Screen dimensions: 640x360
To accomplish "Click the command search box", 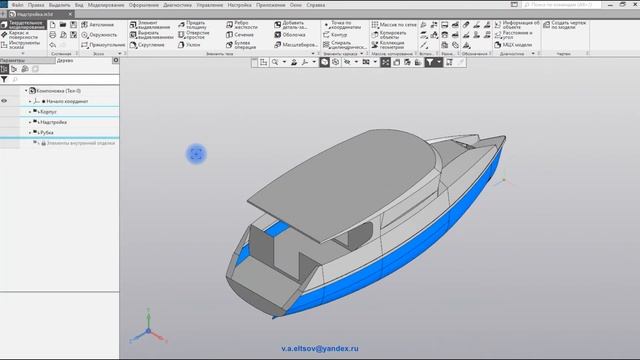I will pyautogui.click(x=562, y=5).
